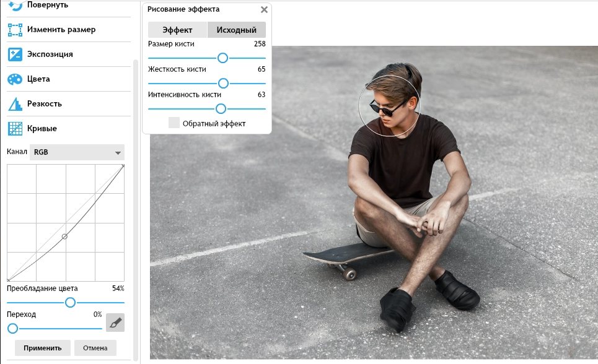Click the Интенсивность кисти slider handle
Image resolution: width=598 pixels, height=364 pixels.
coord(221,108)
